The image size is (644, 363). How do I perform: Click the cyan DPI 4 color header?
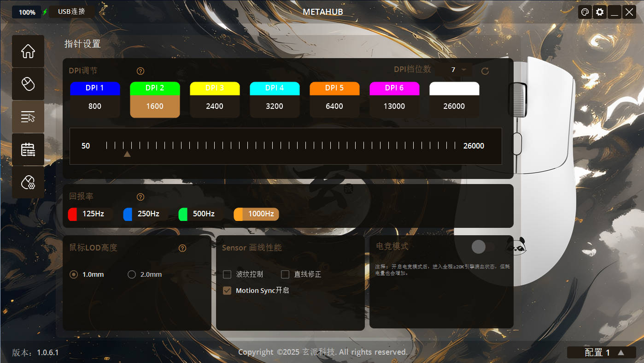pyautogui.click(x=275, y=89)
